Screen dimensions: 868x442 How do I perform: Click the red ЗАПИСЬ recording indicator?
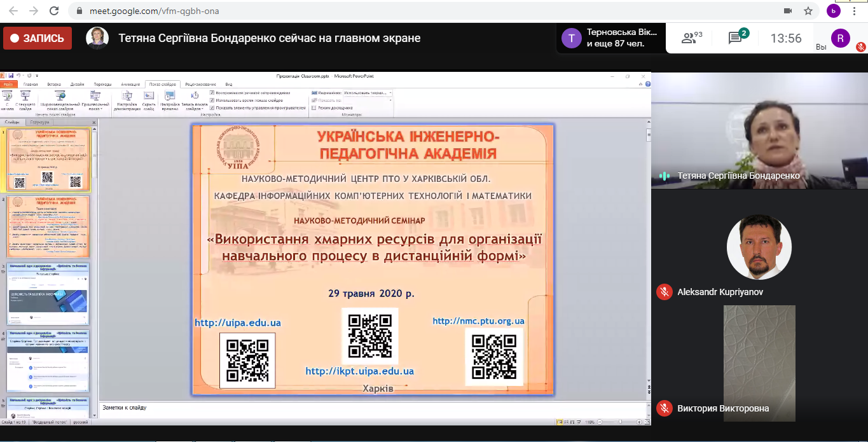click(38, 38)
